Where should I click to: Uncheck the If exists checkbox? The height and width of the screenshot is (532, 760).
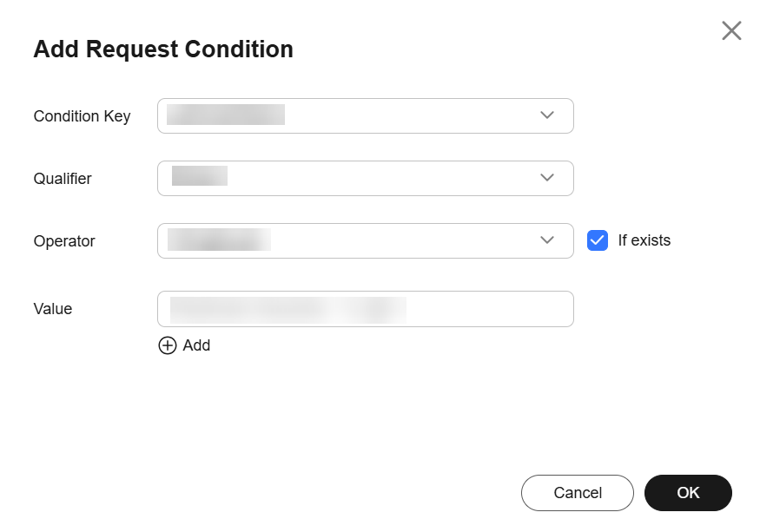pos(598,240)
